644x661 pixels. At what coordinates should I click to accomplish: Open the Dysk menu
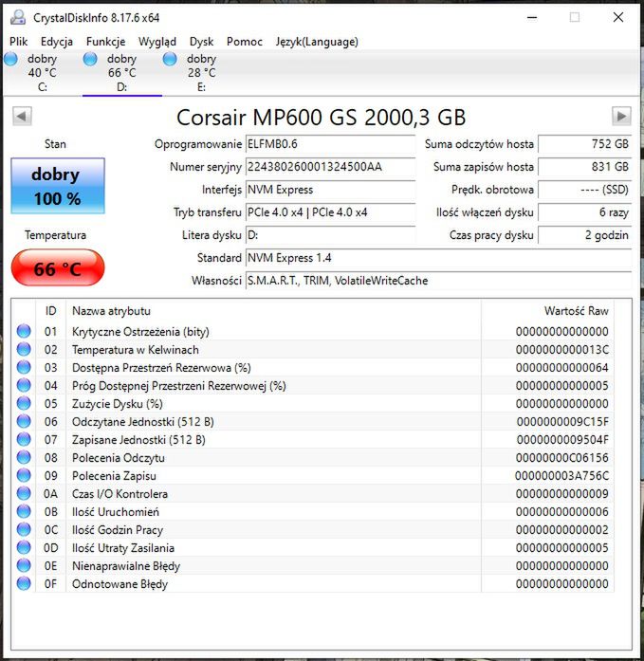click(x=201, y=42)
